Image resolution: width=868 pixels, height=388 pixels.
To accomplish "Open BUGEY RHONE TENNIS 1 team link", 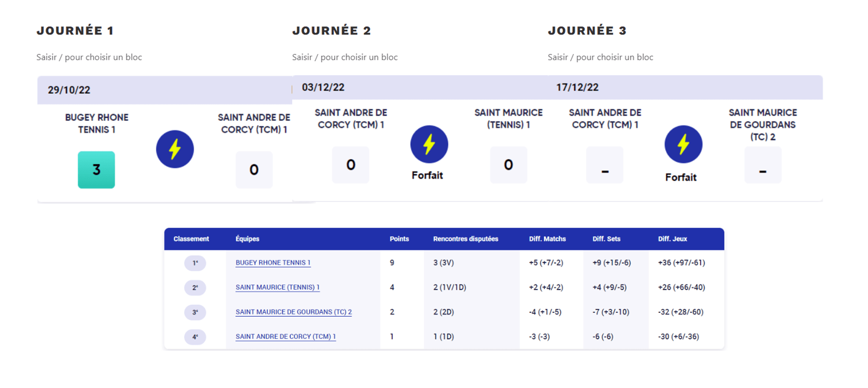I will 273,262.
